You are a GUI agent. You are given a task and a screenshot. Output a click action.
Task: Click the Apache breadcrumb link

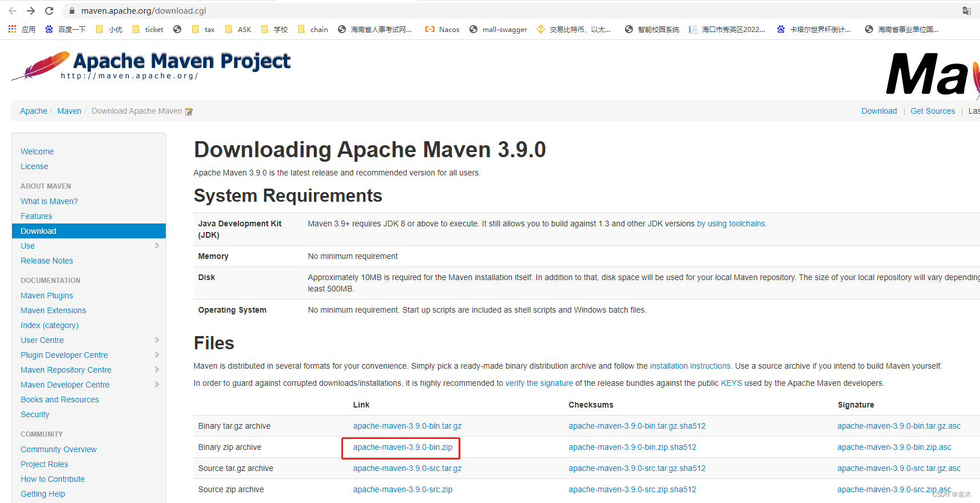34,111
